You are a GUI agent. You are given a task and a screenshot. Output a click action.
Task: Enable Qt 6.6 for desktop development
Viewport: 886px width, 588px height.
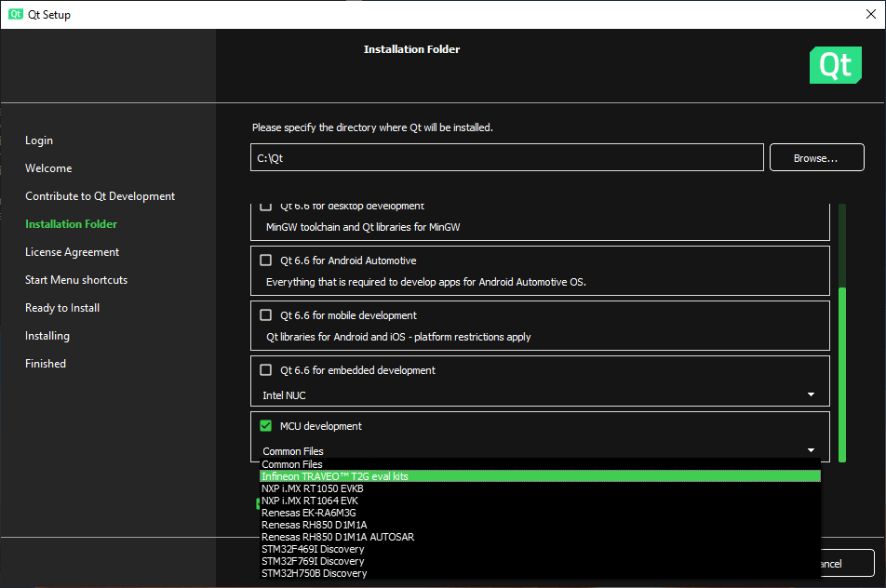point(265,205)
